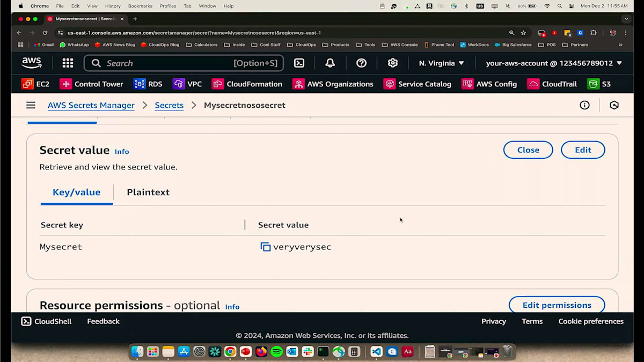Open the Profiles menu
Image resolution: width=644 pixels, height=362 pixels.
point(168,6)
